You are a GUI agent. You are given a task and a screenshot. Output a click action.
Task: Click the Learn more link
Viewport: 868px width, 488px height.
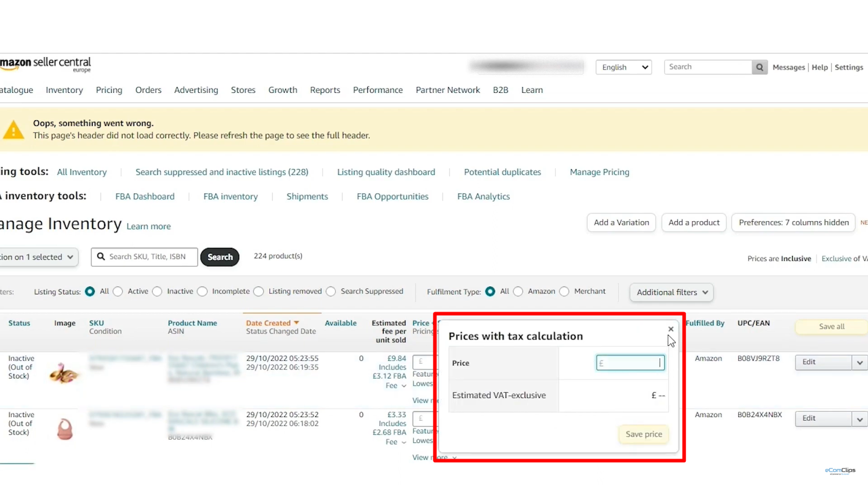click(x=149, y=227)
